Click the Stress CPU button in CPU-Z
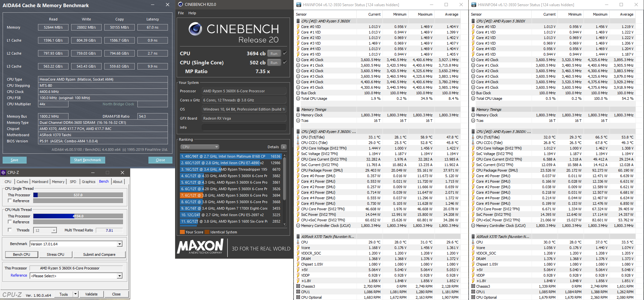644x300 pixels. pyautogui.click(x=56, y=254)
